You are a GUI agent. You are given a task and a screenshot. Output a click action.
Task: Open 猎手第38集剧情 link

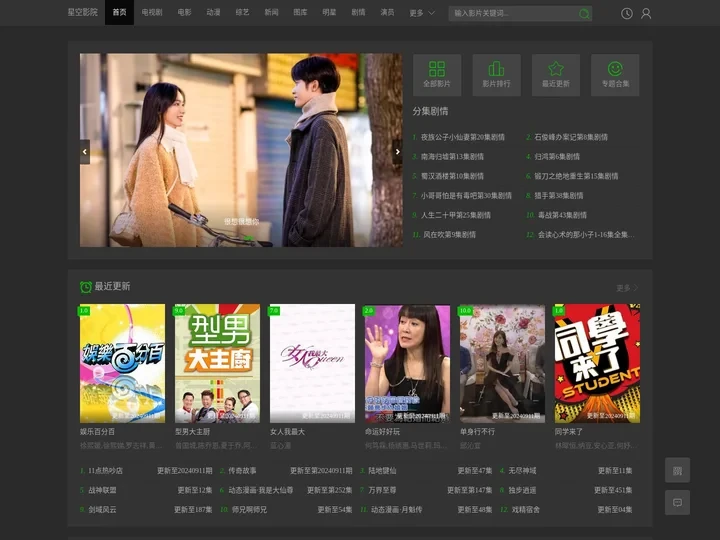click(558, 196)
